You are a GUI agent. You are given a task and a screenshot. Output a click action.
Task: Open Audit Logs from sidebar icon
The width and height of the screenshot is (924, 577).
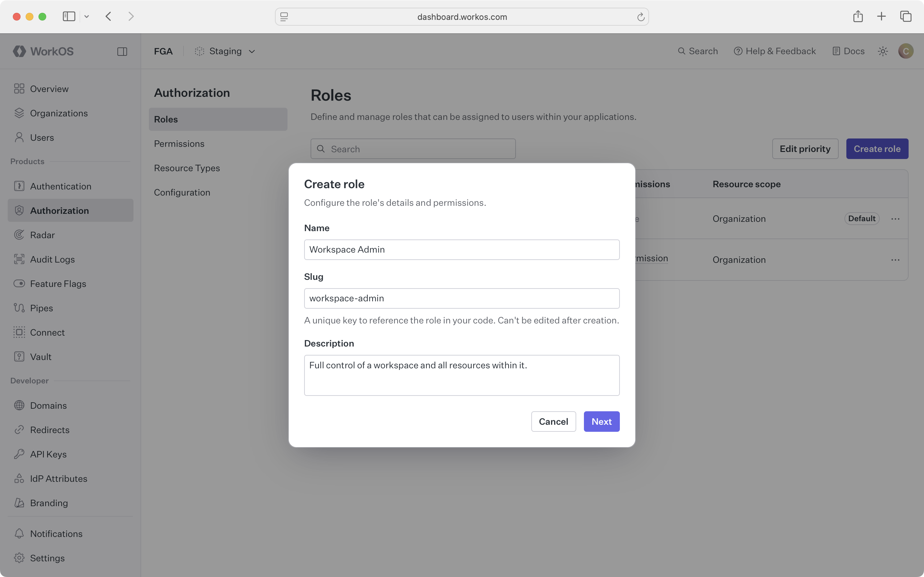[x=19, y=259]
